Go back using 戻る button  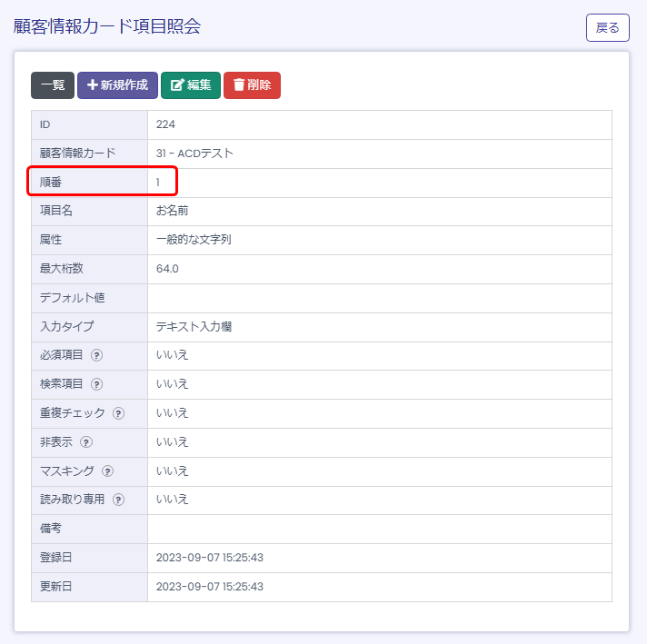(607, 28)
